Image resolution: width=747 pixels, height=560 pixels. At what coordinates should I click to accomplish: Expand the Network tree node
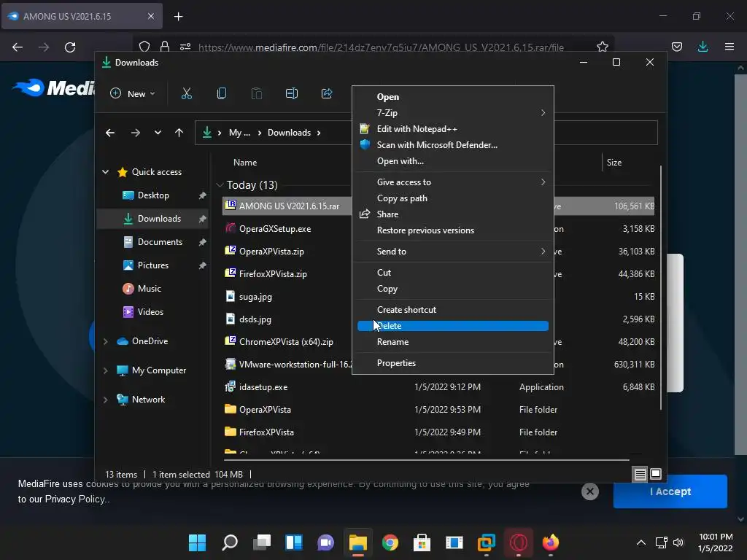click(105, 400)
